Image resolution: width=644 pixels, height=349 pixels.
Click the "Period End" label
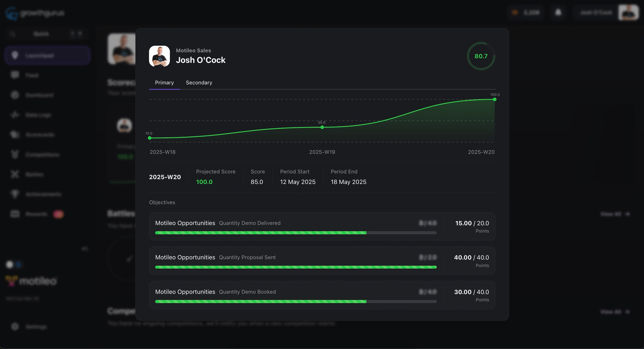click(x=344, y=172)
